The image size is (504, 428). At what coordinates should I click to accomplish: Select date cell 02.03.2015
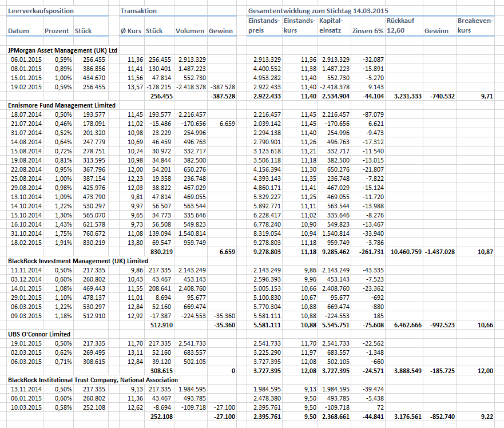tap(26, 352)
